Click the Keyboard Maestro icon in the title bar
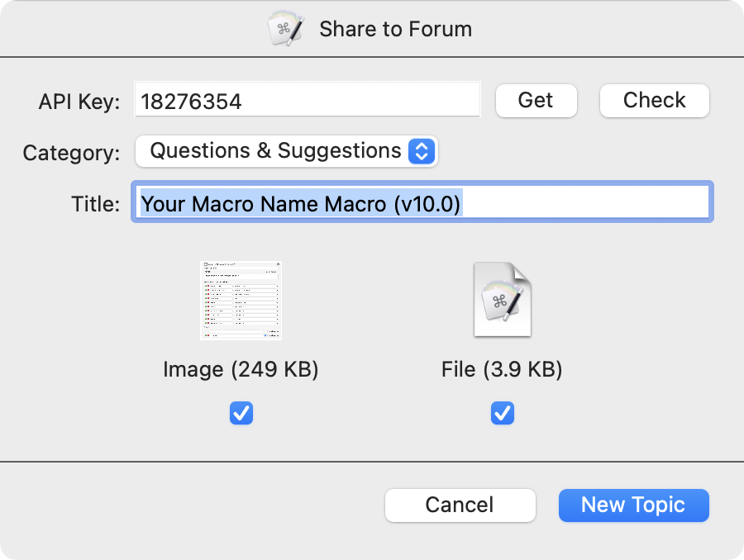 tap(285, 29)
